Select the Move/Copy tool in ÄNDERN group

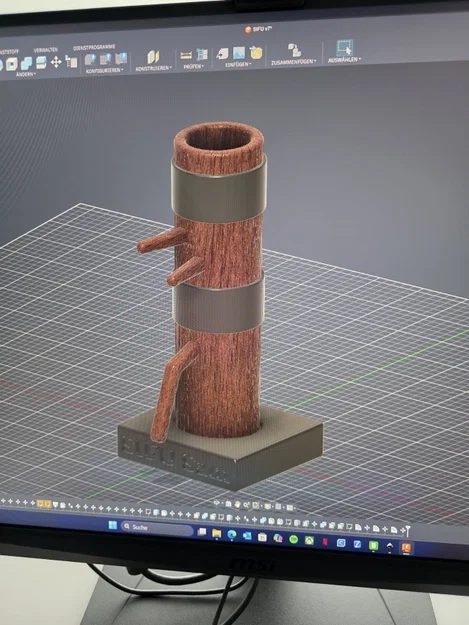pyautogui.click(x=56, y=62)
